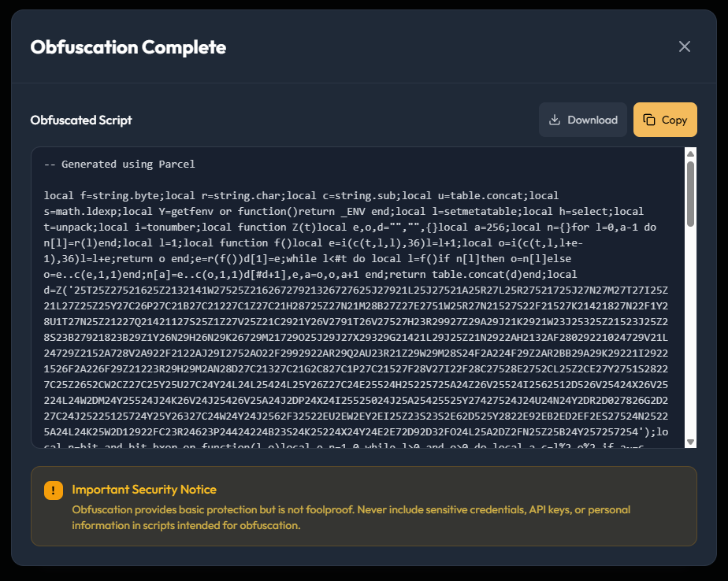Click the code scrollbar thumb

coord(690,193)
